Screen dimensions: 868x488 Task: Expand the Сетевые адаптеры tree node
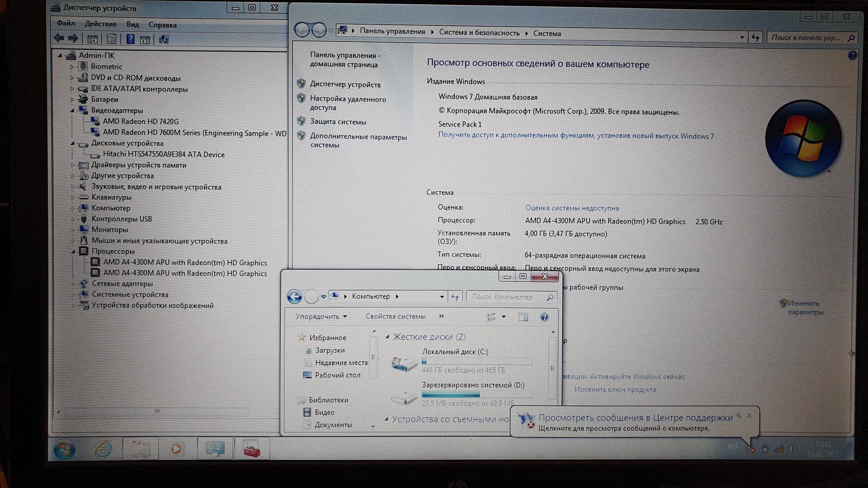[x=73, y=284]
